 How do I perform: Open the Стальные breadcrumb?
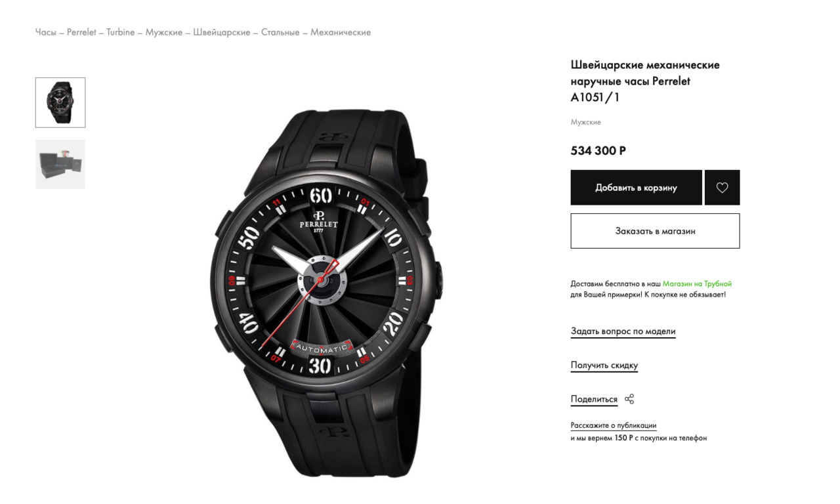point(280,32)
